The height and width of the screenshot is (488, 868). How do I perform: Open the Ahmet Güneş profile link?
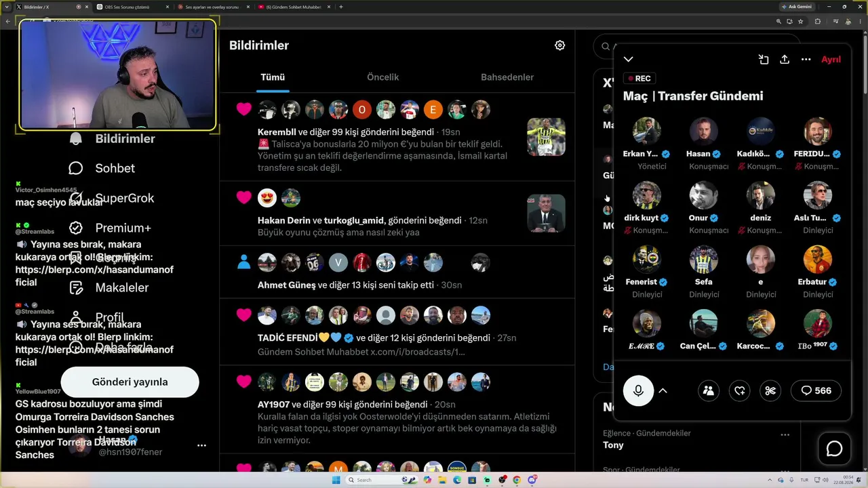point(287,285)
